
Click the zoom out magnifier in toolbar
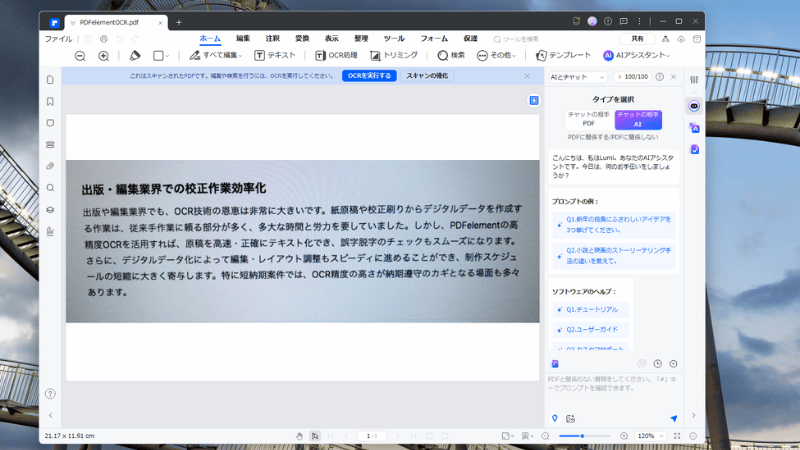[x=80, y=56]
